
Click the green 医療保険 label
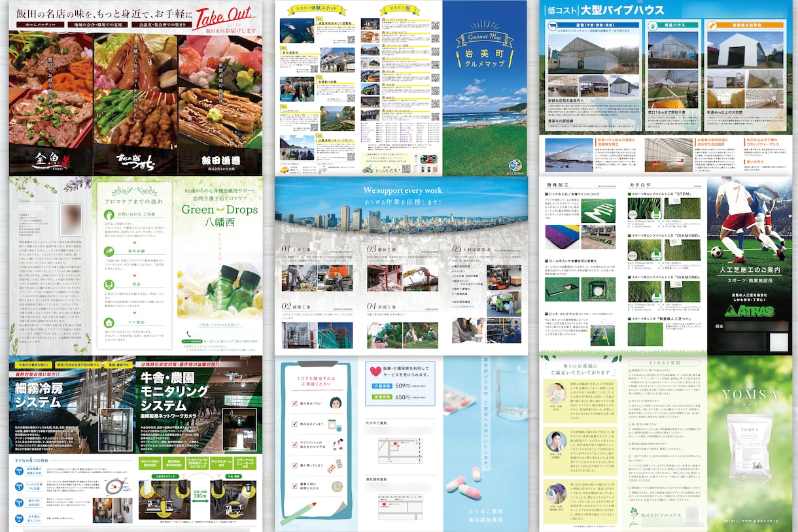click(x=381, y=396)
